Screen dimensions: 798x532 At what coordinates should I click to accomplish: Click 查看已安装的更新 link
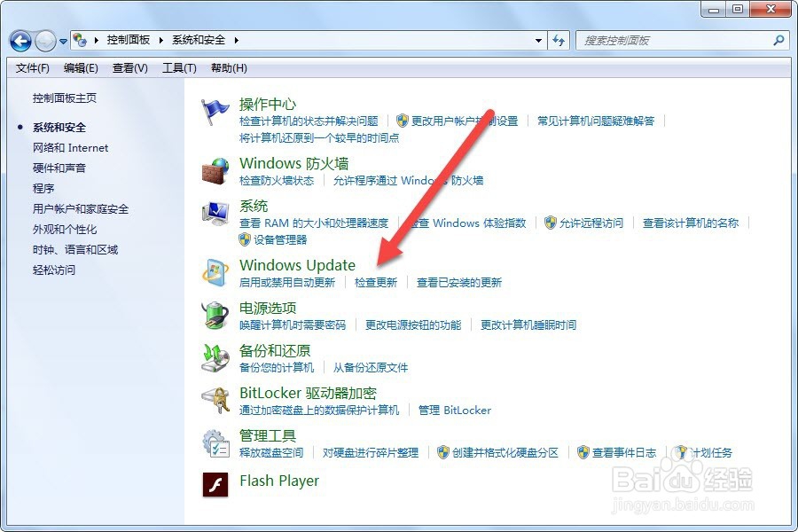[x=459, y=283]
